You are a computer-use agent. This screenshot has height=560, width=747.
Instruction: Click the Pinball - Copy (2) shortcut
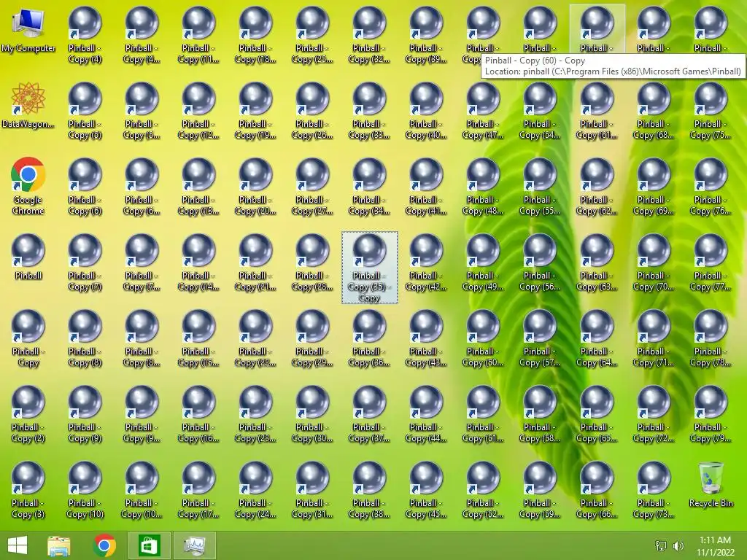pyautogui.click(x=28, y=414)
